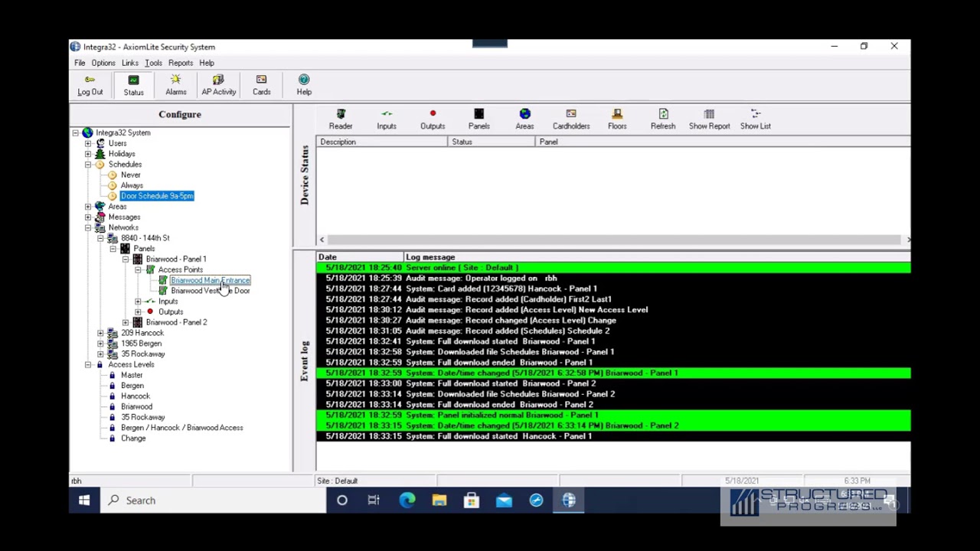Click the Show Report icon
The image size is (980, 551).
click(709, 119)
